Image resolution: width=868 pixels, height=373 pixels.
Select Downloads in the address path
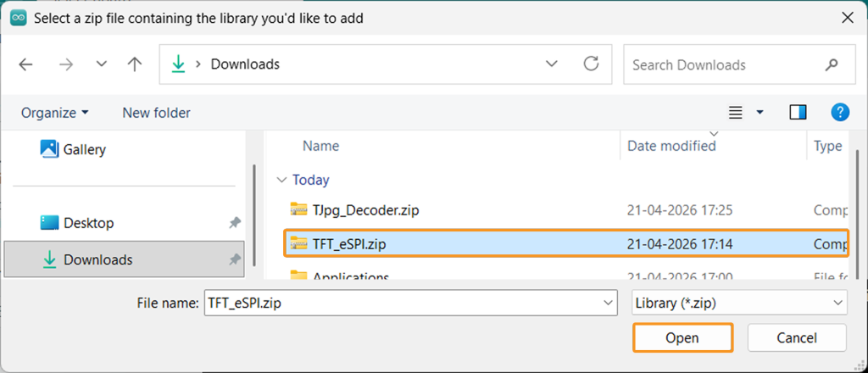245,64
